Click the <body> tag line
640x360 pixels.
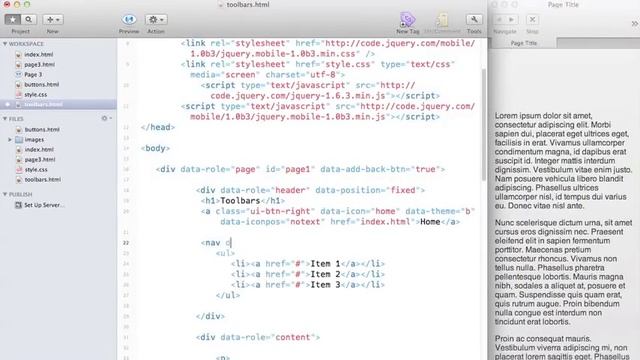pos(155,148)
